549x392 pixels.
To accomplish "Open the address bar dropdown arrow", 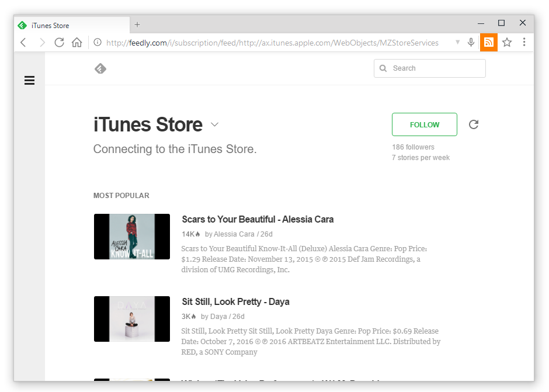I will tap(457, 43).
